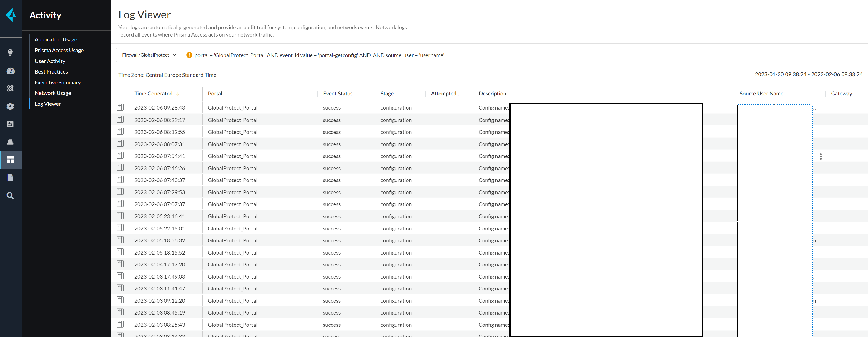Go to Application Usage menu item
Viewport: 868px width, 337px height.
pos(56,39)
